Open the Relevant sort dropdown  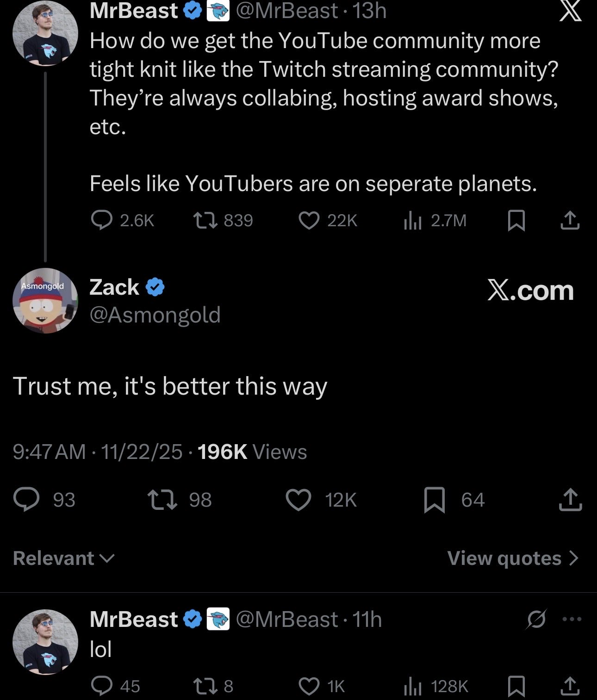pyautogui.click(x=63, y=558)
